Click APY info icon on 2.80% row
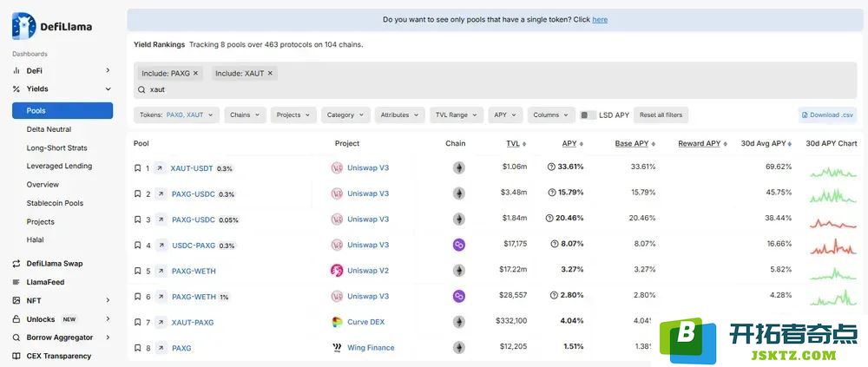The image size is (868, 367). [554, 295]
